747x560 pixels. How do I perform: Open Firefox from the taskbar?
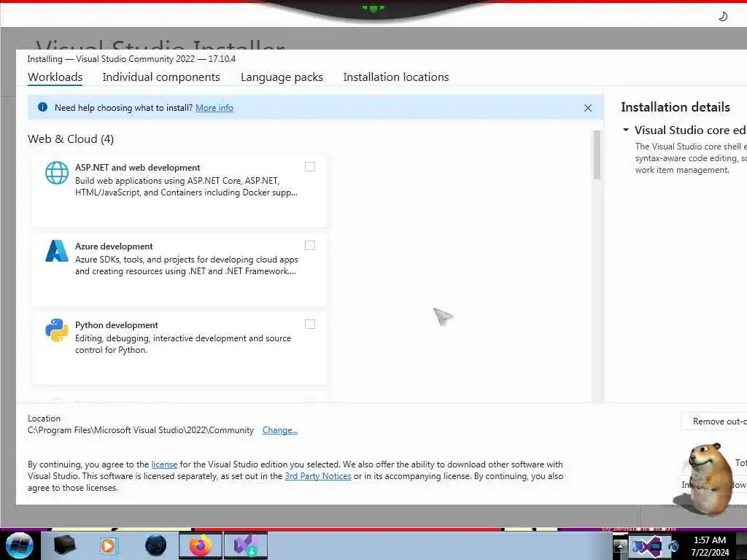201,545
